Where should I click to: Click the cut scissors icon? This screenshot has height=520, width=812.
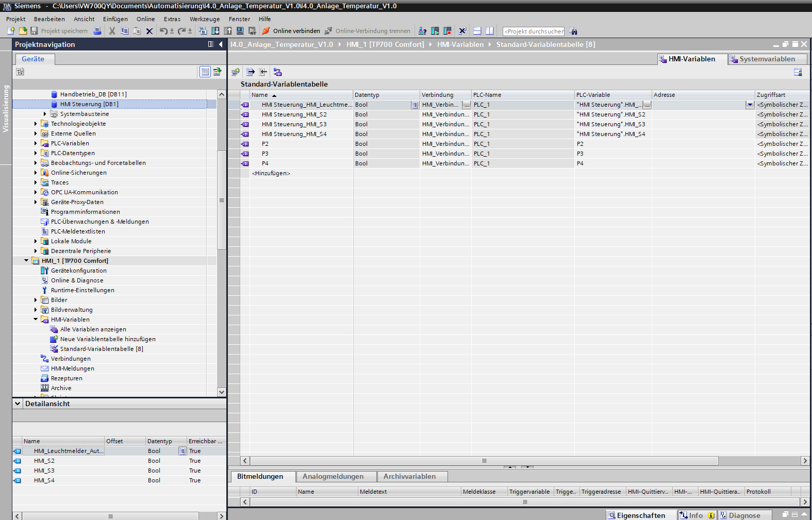coord(112,31)
